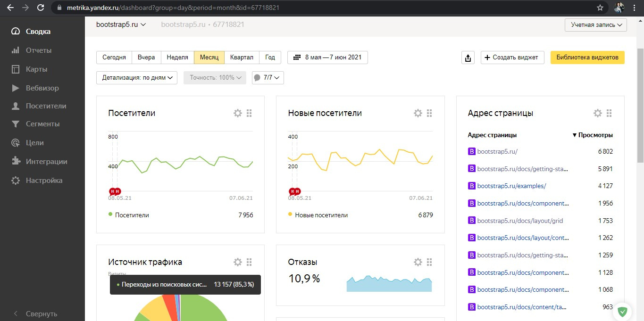Image resolution: width=644 pixels, height=321 pixels.
Task: Click the browser back arrow
Action: click(10, 8)
